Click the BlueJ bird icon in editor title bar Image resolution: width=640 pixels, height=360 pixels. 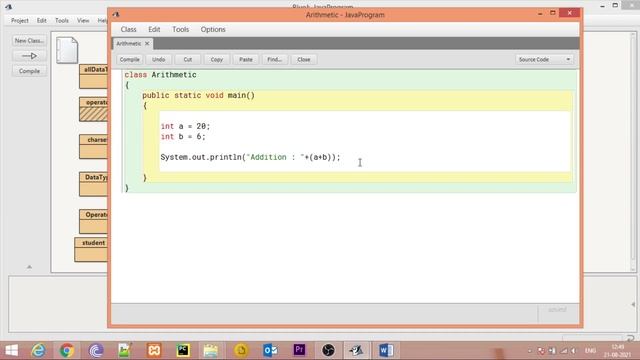116,15
